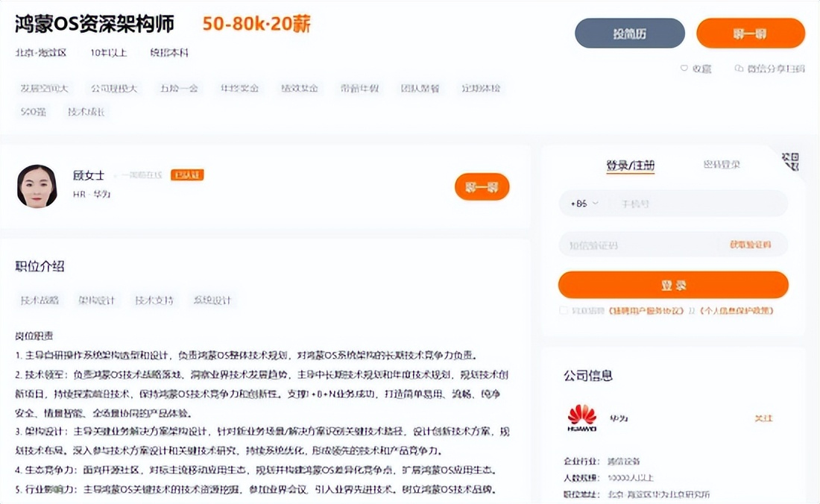Click the 投简历 submit resume button

coord(629,33)
